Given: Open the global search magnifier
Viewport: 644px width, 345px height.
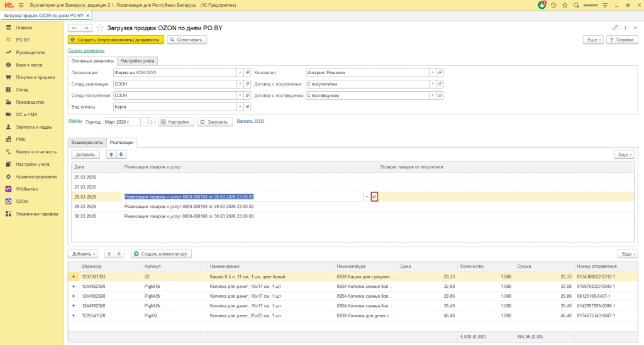Looking at the screenshot, I should pos(576,5).
